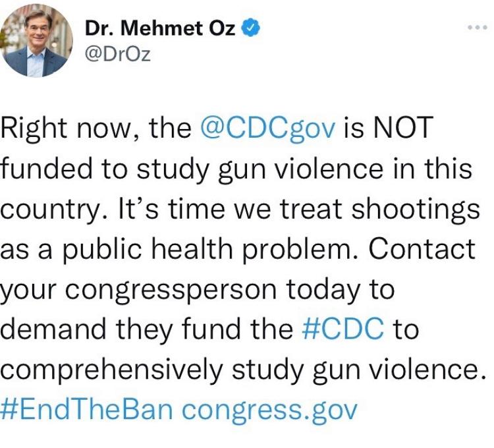The image size is (494, 448).
Task: Click the display name Dr. Mehmet Oz
Action: click(160, 28)
